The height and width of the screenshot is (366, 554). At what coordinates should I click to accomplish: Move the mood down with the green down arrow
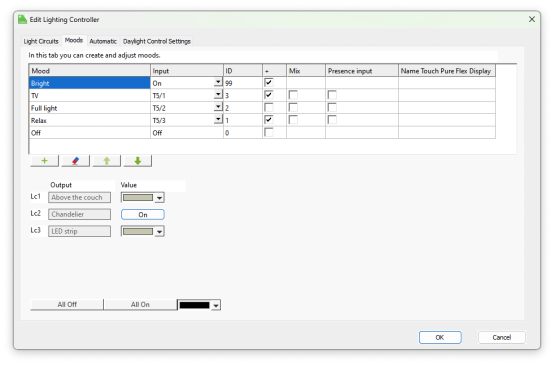click(137, 161)
